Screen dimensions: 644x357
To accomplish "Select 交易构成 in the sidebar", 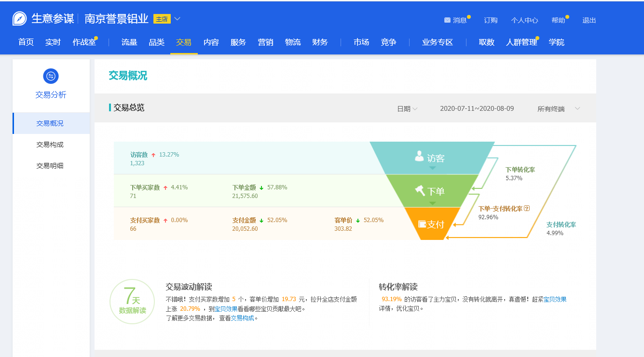I will click(50, 145).
